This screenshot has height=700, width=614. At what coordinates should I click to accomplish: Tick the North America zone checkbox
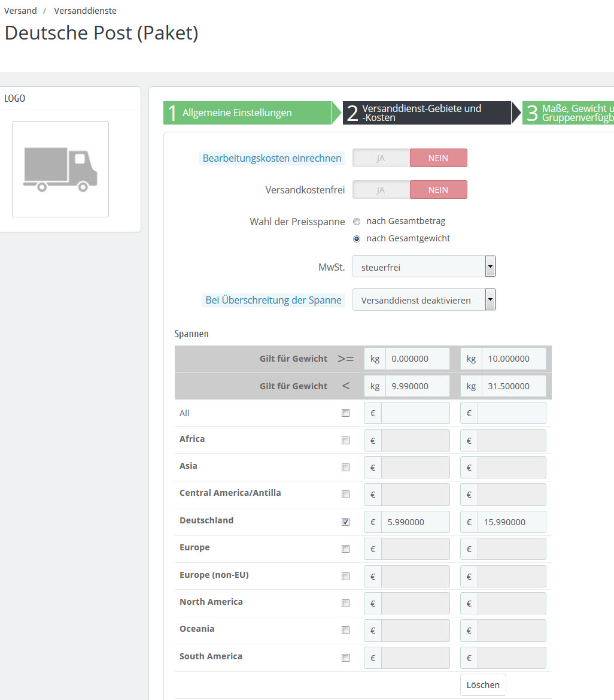[345, 603]
